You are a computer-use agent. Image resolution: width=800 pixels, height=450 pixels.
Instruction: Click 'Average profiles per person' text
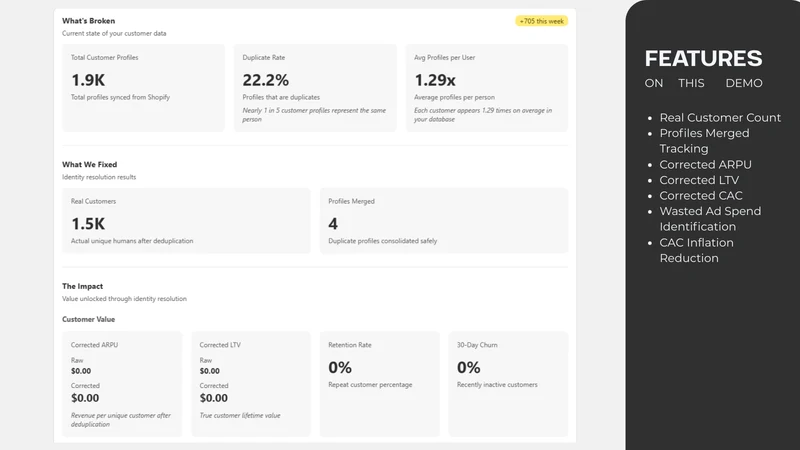[454, 97]
